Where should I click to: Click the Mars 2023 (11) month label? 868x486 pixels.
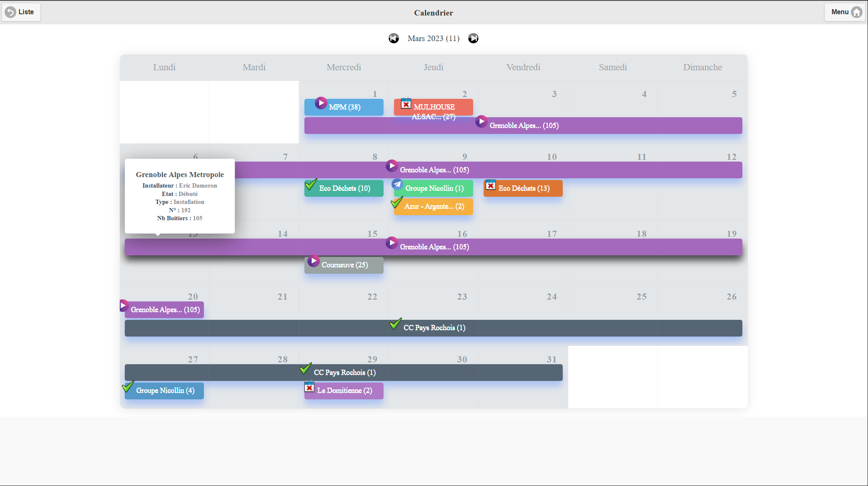[x=433, y=39]
